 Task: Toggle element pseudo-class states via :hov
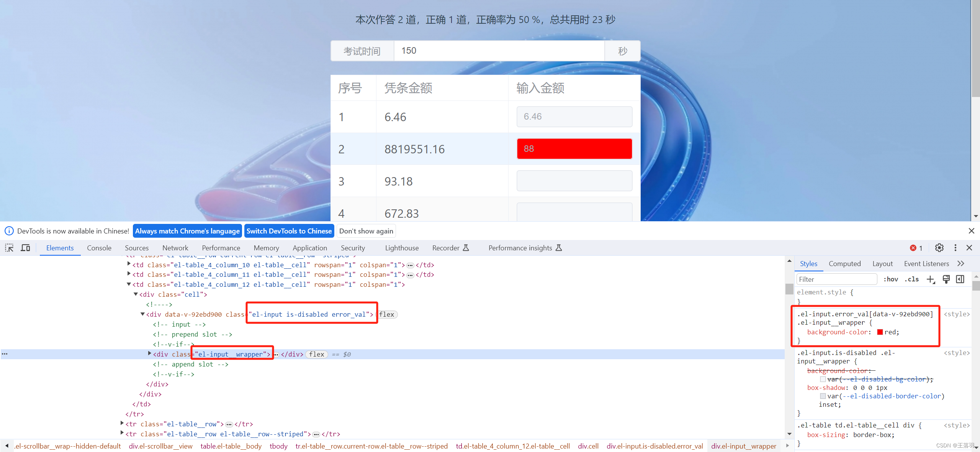(x=891, y=279)
